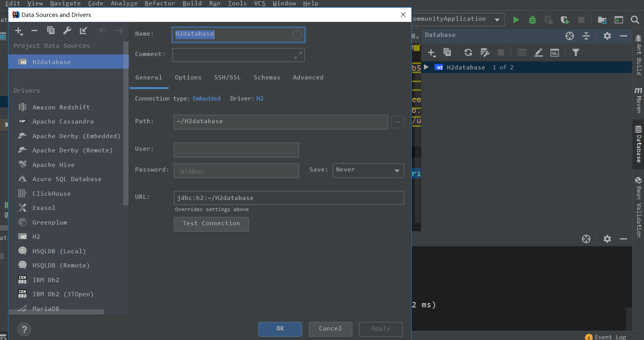
Task: Open the query console QL icon
Action: click(x=555, y=53)
